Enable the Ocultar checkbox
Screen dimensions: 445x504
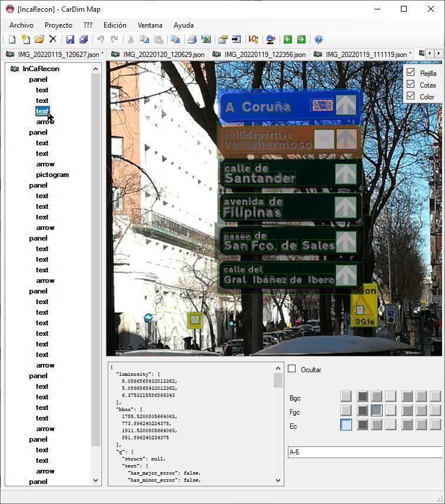[292, 369]
